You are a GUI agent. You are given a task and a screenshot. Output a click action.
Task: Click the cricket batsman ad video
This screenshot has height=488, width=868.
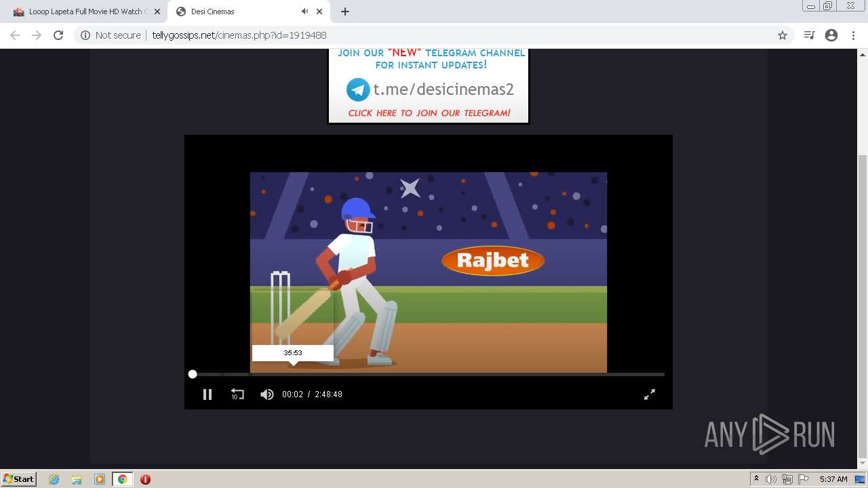pyautogui.click(x=429, y=272)
